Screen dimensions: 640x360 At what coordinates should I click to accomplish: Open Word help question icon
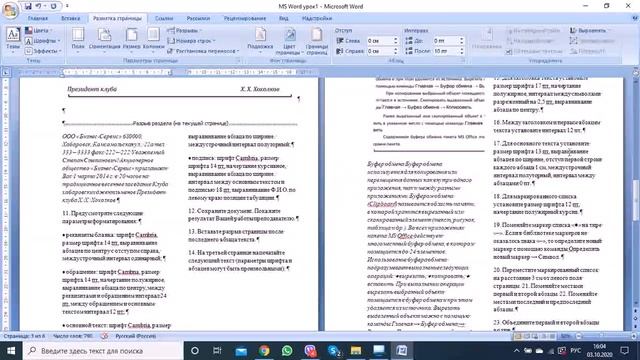coord(635,18)
